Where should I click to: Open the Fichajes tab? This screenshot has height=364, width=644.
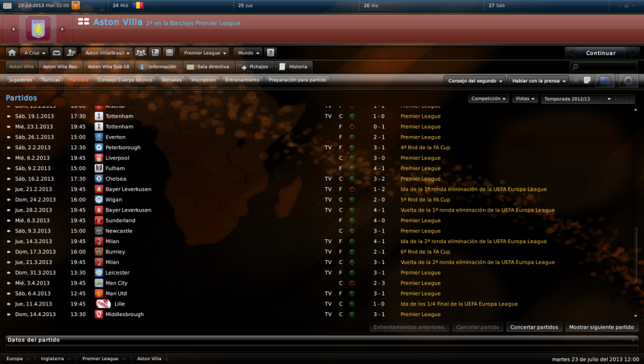tap(254, 67)
